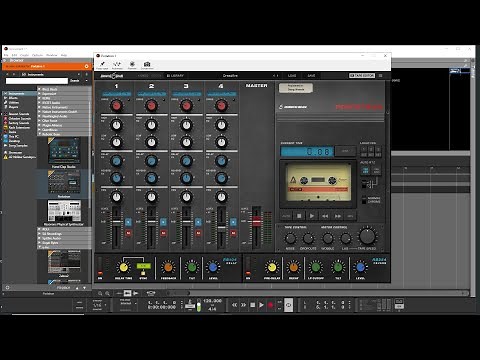The height and width of the screenshot is (360, 480).
Task: Open the Help menu
Action: (x=64, y=55)
